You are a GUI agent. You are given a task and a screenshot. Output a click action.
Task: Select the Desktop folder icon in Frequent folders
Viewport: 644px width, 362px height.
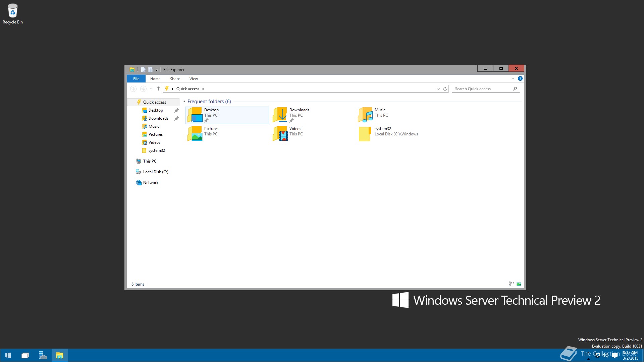(195, 115)
